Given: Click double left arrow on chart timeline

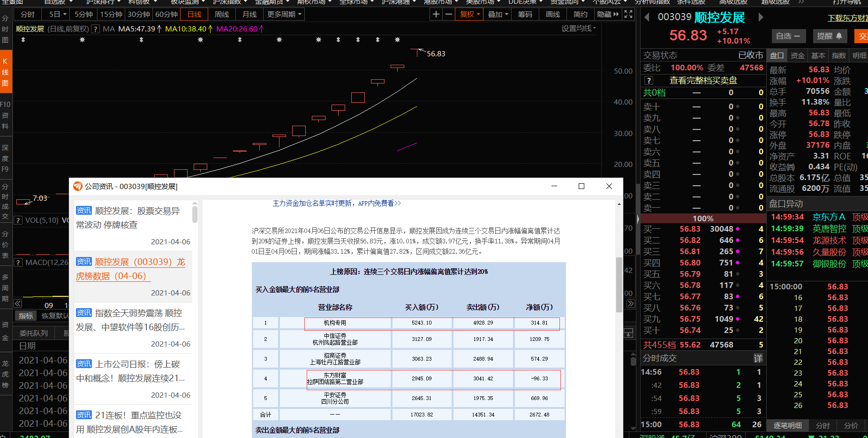Looking at the screenshot, I should click(18, 303).
